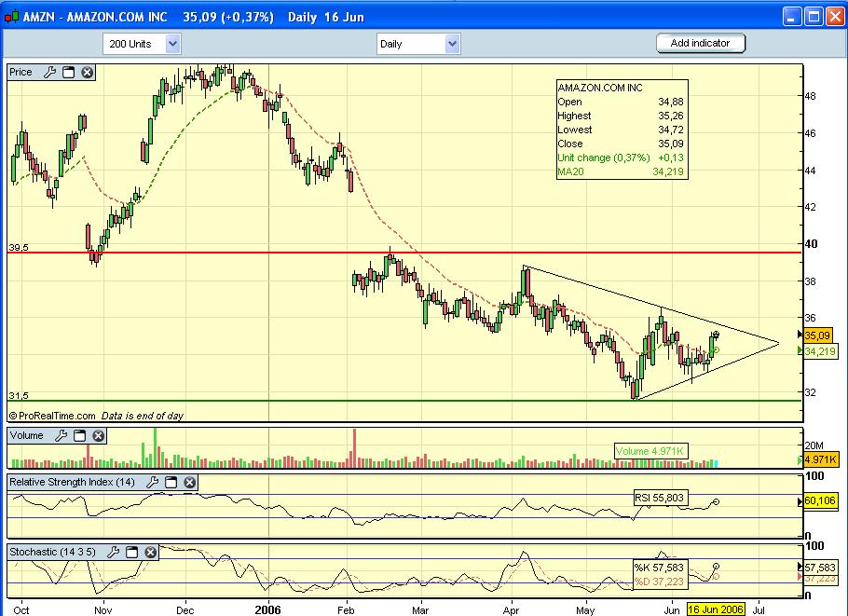
Task: Open Stochastic indicator wrench settings
Action: click(113, 552)
